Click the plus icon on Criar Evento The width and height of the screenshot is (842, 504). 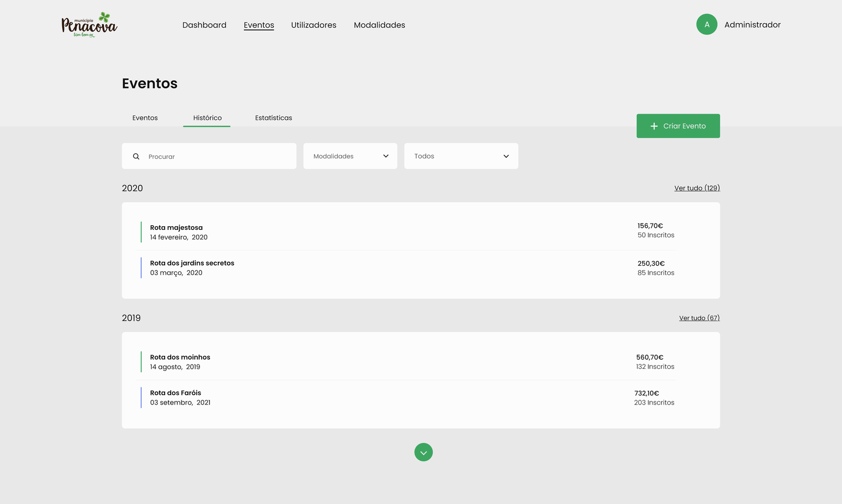pos(654,126)
